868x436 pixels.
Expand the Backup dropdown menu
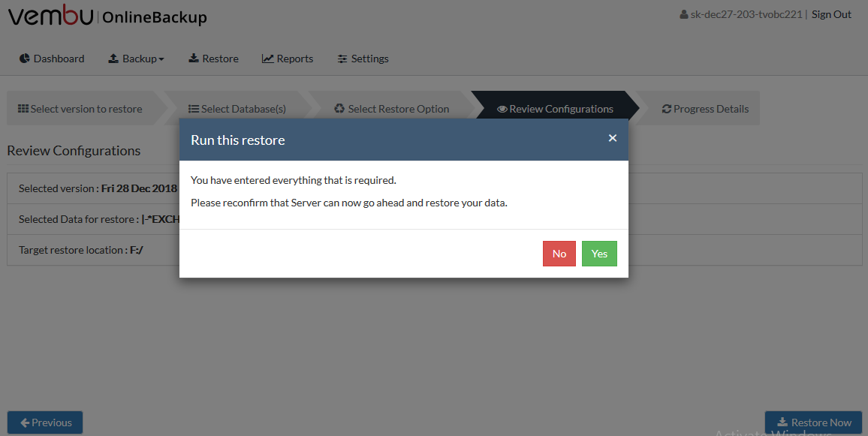tap(136, 59)
